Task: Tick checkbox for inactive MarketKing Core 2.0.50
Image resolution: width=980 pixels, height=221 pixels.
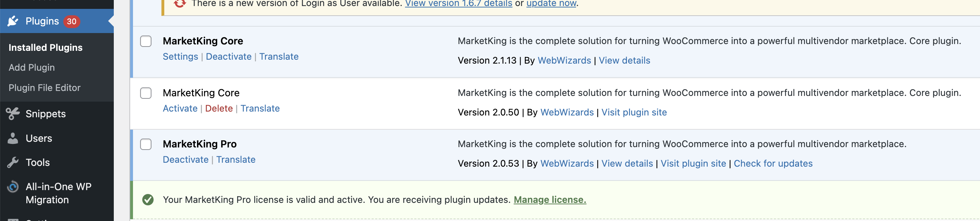Action: [146, 93]
